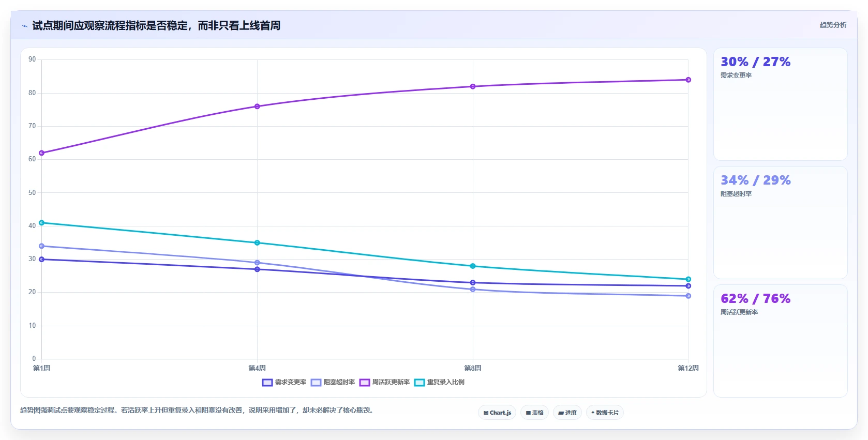Click the header title about 试点期间 indicators
This screenshot has height=440, width=868.
156,25
